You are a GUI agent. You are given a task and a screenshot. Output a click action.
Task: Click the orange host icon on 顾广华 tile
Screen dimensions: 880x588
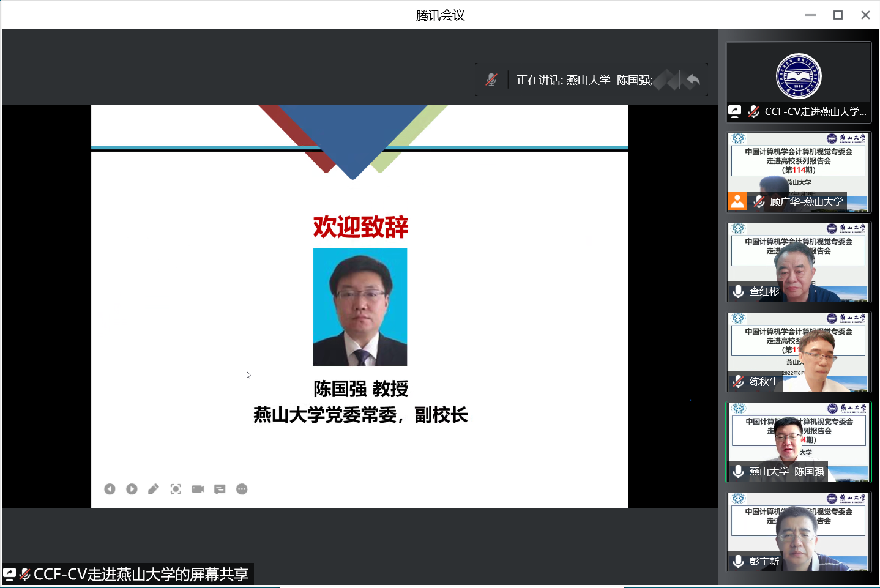(737, 201)
